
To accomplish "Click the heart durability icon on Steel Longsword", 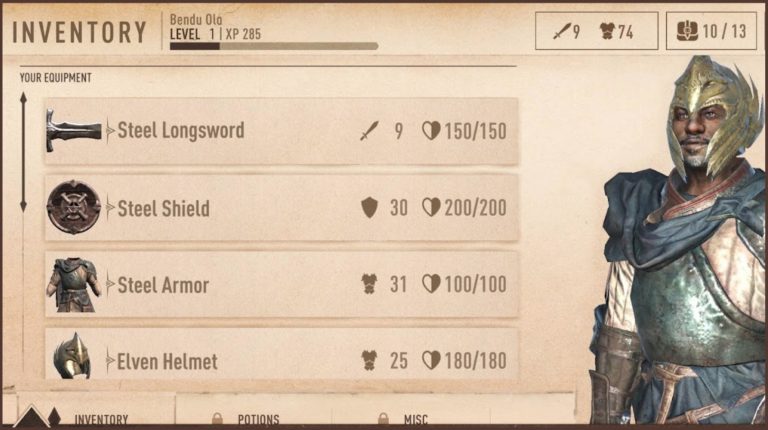I will click(431, 131).
